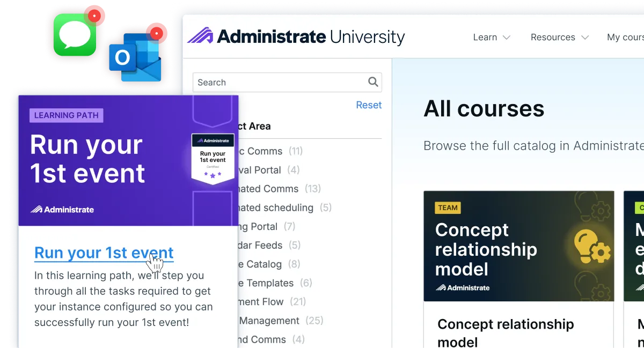Open the My courses menu item
This screenshot has width=644, height=348.
tap(625, 37)
